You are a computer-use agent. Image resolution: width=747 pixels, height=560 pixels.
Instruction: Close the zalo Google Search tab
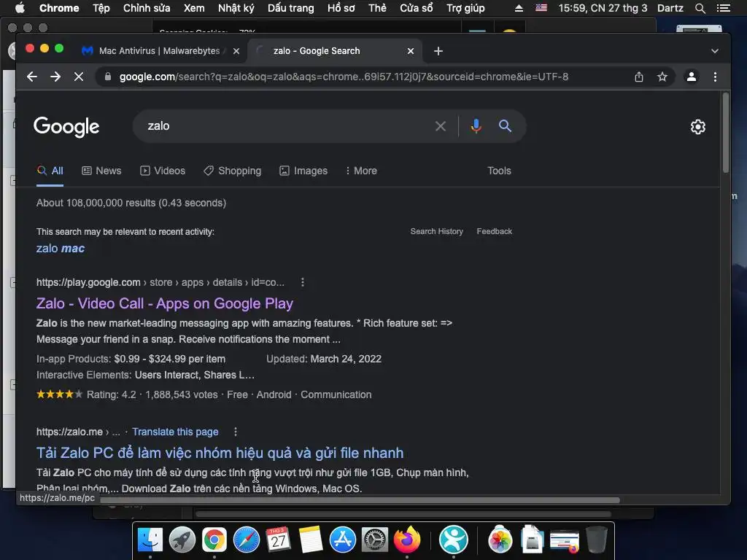pos(411,51)
